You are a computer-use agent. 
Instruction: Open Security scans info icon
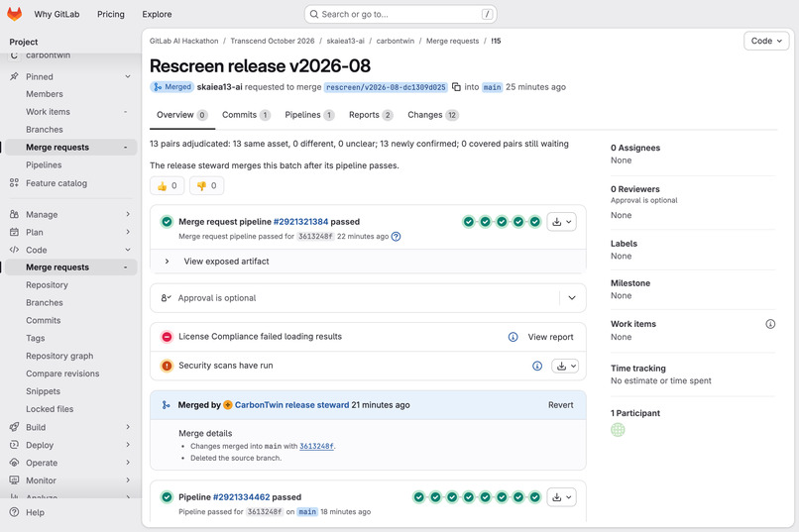click(537, 366)
